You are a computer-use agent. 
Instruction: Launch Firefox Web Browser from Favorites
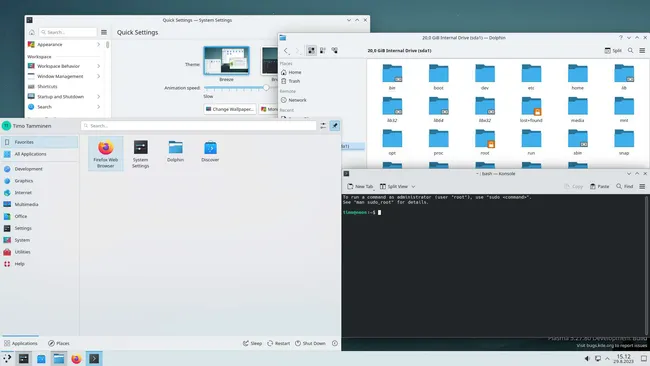tap(106, 154)
